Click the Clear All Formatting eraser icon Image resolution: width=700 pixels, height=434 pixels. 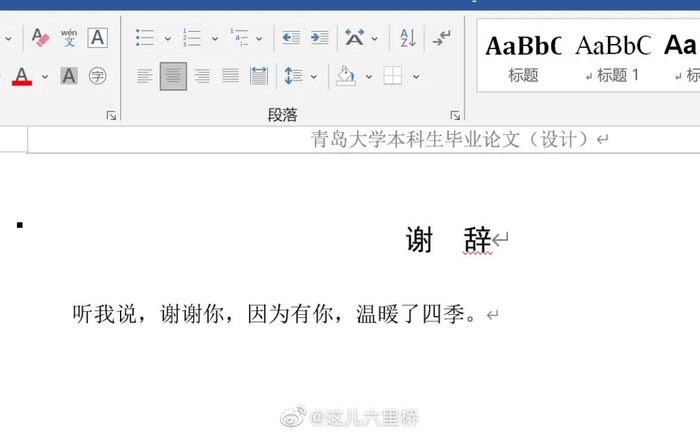pos(40,38)
